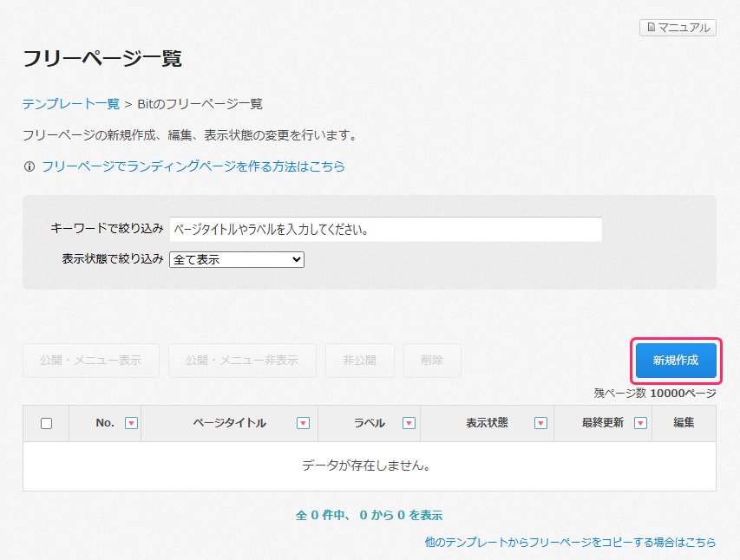Click the 最終更新 column header text
This screenshot has width=740, height=560.
pos(602,423)
